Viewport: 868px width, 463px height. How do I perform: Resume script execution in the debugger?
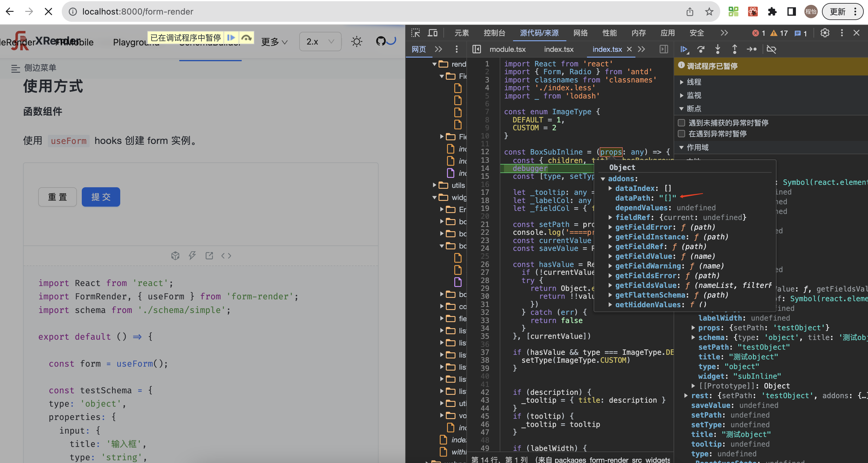click(684, 49)
